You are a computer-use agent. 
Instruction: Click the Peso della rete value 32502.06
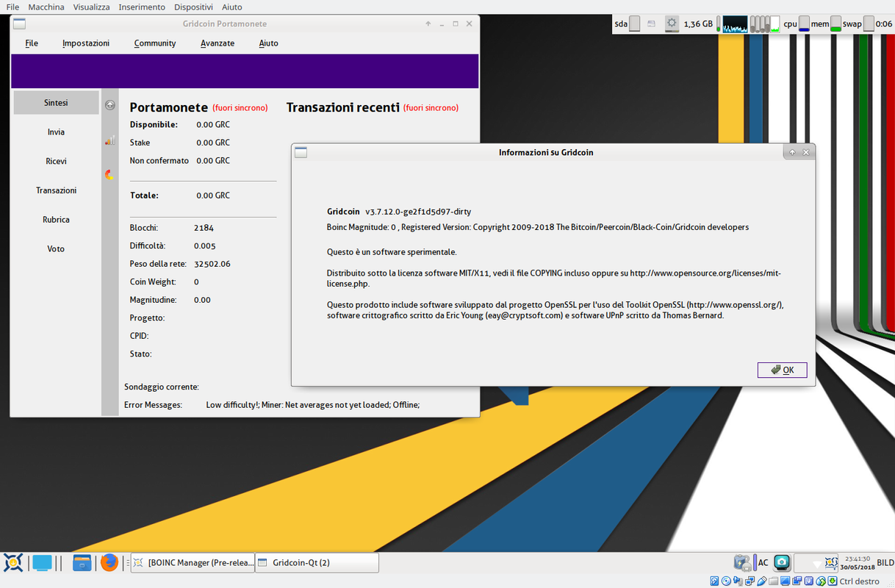pyautogui.click(x=212, y=264)
